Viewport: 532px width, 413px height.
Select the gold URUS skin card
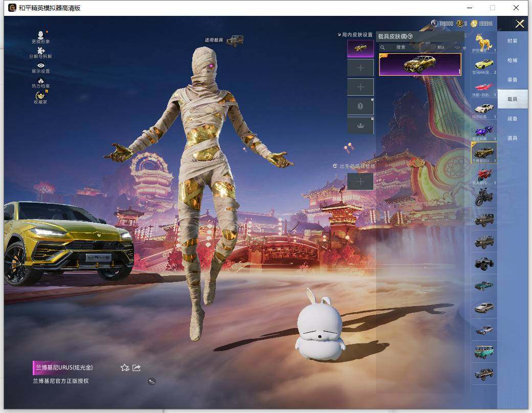(x=420, y=64)
